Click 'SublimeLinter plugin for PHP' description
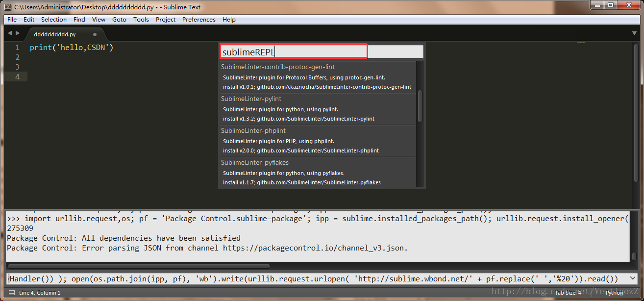 tap(278, 141)
